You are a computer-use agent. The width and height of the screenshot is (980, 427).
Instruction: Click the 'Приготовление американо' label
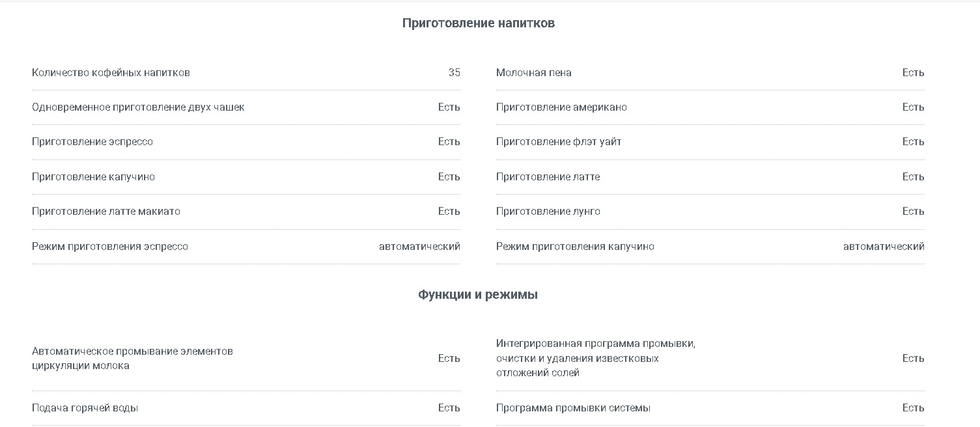[x=561, y=107]
